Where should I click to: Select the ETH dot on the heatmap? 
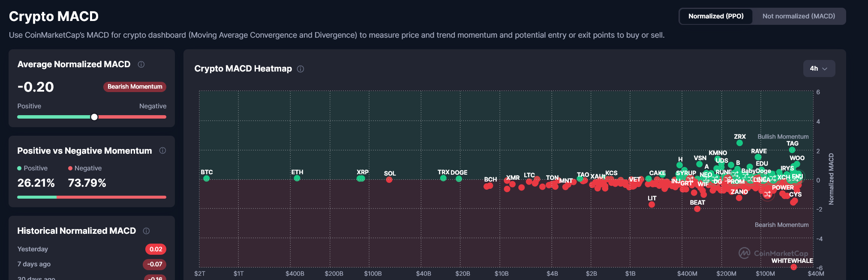click(297, 179)
